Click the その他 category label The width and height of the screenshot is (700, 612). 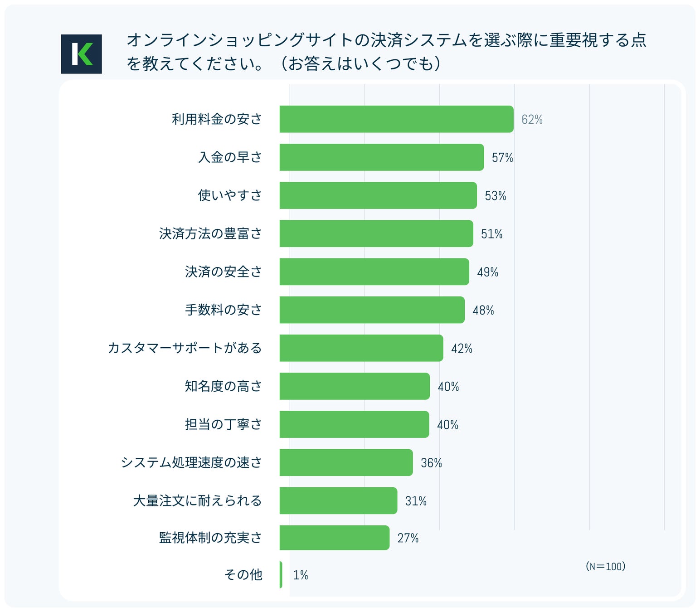(x=243, y=574)
